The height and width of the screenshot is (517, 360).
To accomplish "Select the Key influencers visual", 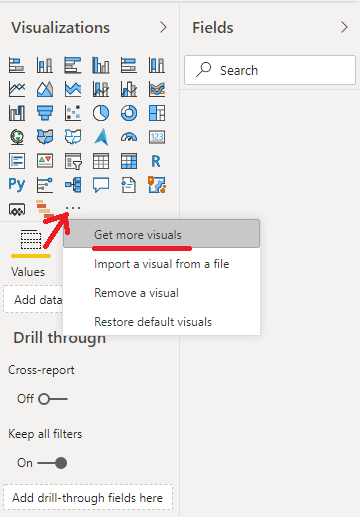I will (45, 185).
